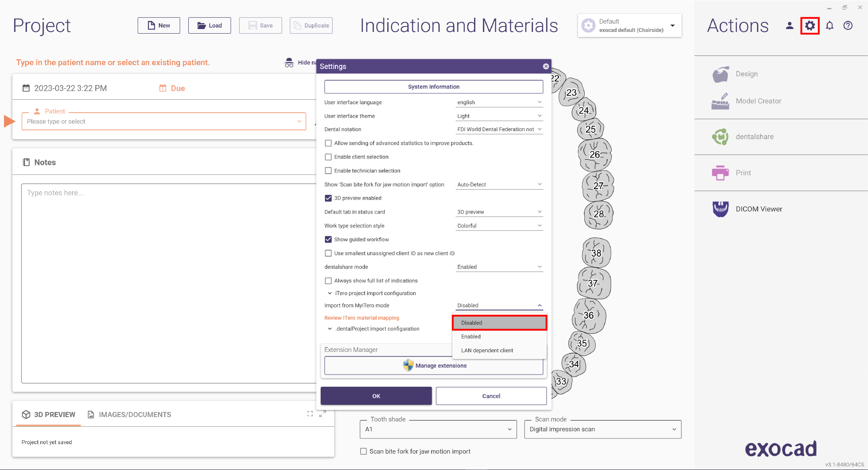Click the Print action icon
Screen dimensions: 868x470
click(x=720, y=173)
